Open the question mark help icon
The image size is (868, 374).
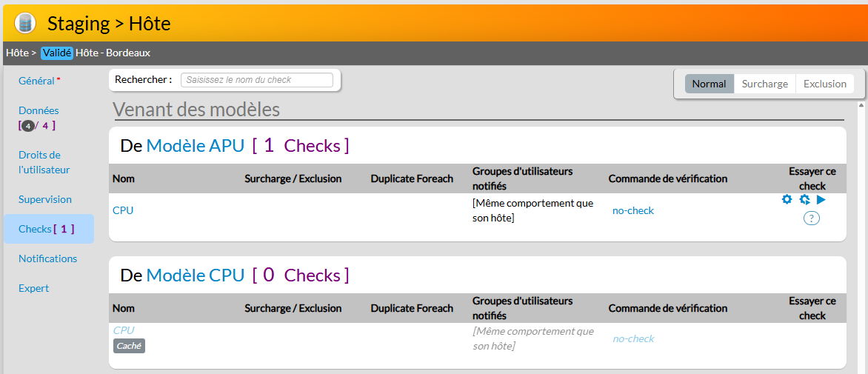(812, 218)
